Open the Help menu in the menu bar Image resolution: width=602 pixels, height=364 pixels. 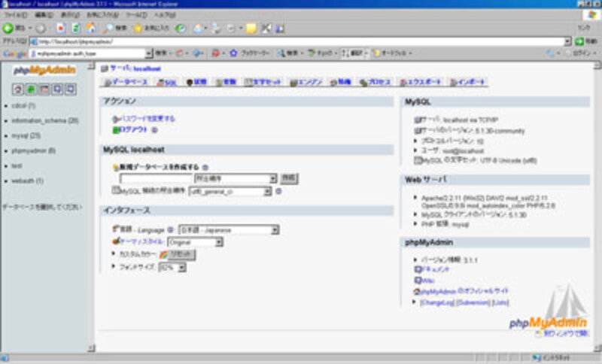(x=165, y=15)
